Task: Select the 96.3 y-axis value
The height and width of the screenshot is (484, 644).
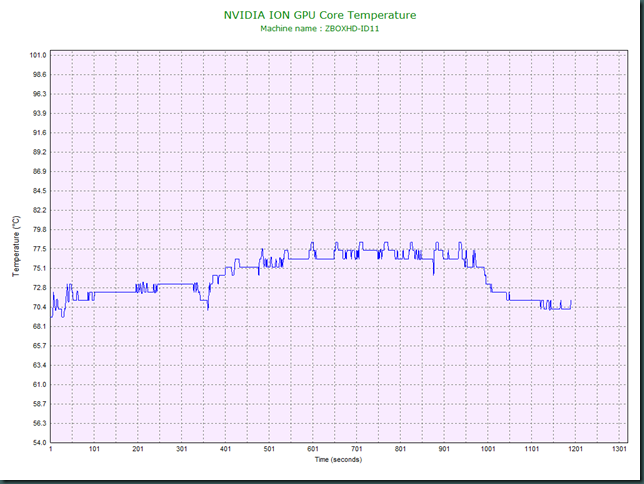Action: point(39,94)
